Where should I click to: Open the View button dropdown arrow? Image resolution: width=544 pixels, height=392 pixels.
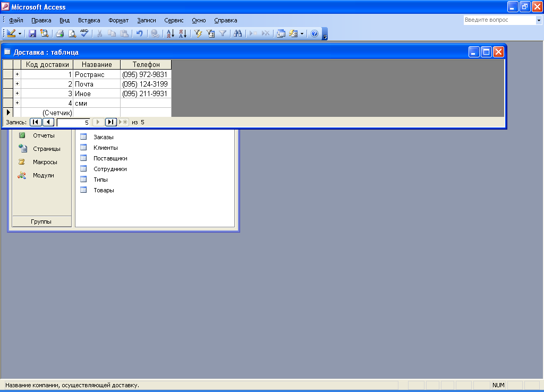click(20, 33)
